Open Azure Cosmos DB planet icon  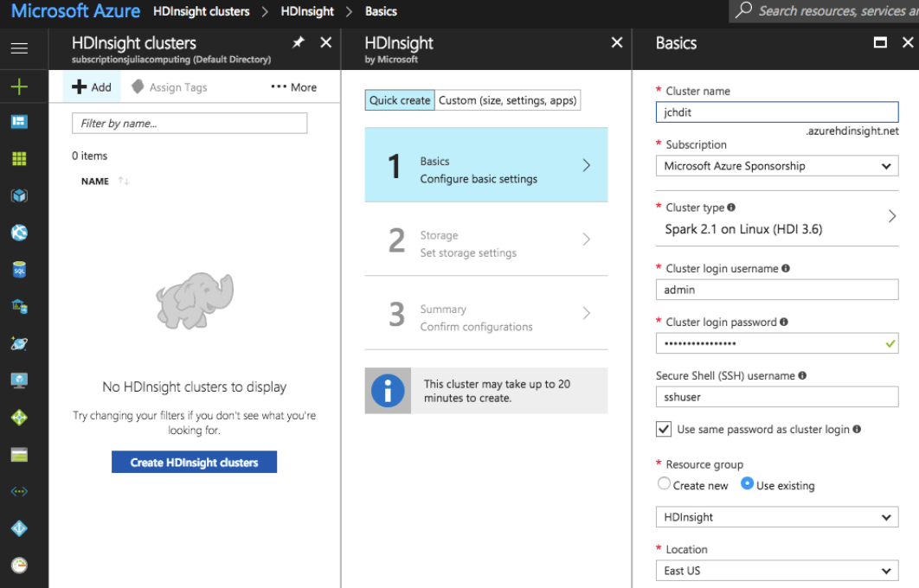click(x=19, y=344)
